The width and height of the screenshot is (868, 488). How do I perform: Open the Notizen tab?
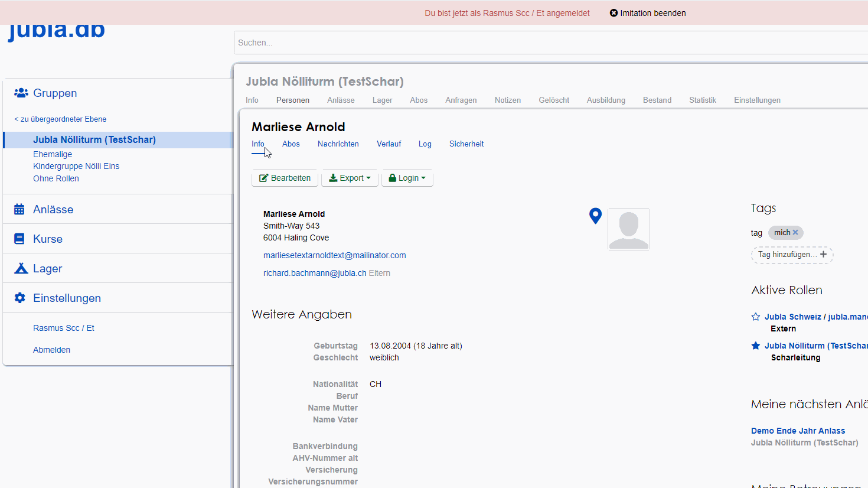coord(508,100)
